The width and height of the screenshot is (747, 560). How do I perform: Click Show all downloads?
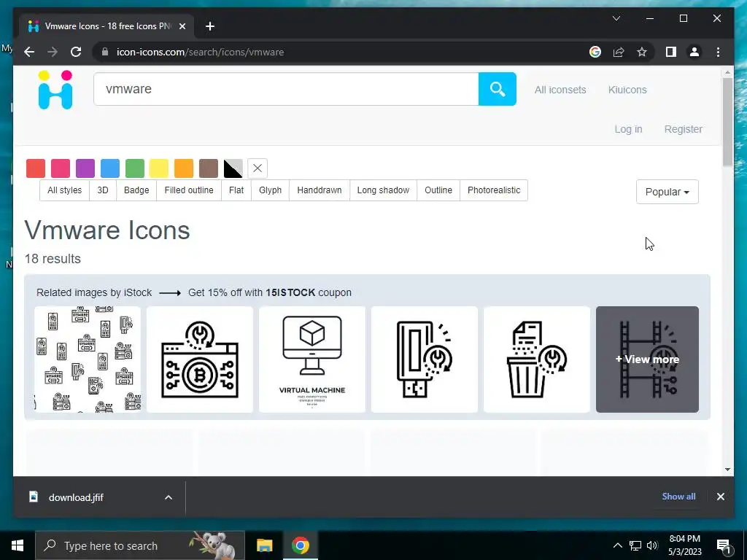coord(678,496)
